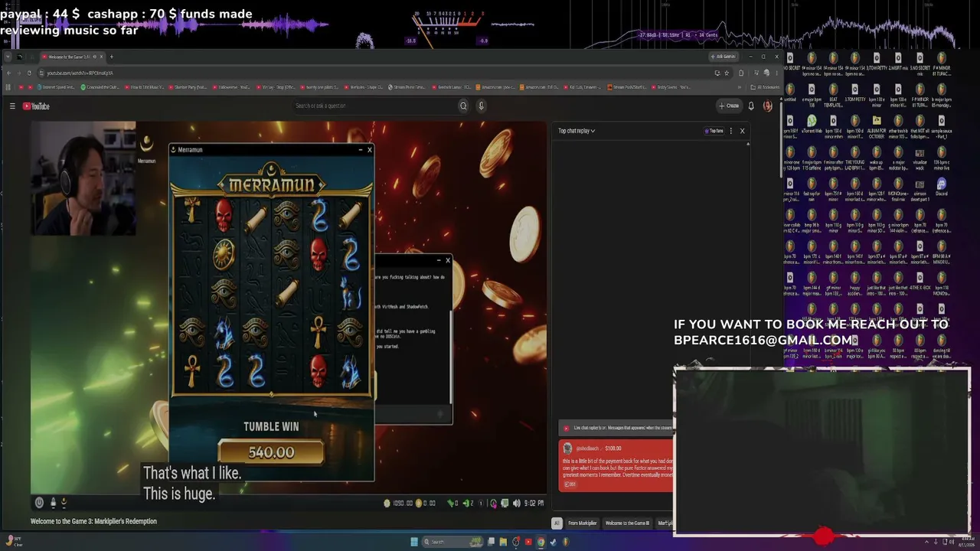The height and width of the screenshot is (551, 980).
Task: Open YouTube notifications bell
Action: pos(751,106)
